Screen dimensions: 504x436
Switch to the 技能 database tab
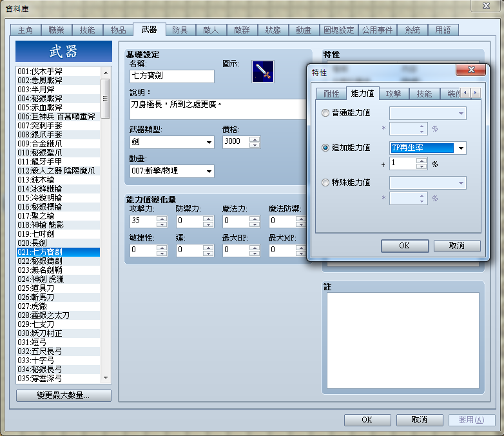[x=87, y=30]
